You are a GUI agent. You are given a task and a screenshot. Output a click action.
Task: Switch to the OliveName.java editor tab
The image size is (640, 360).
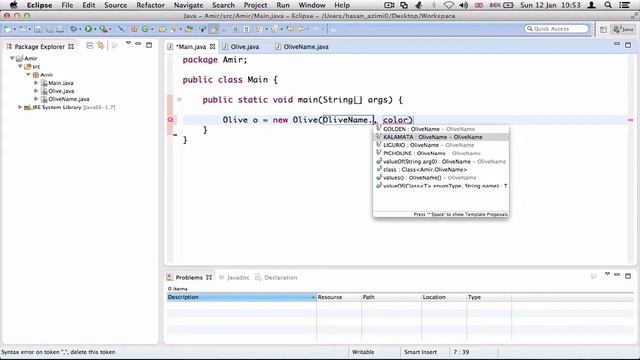pos(302,47)
